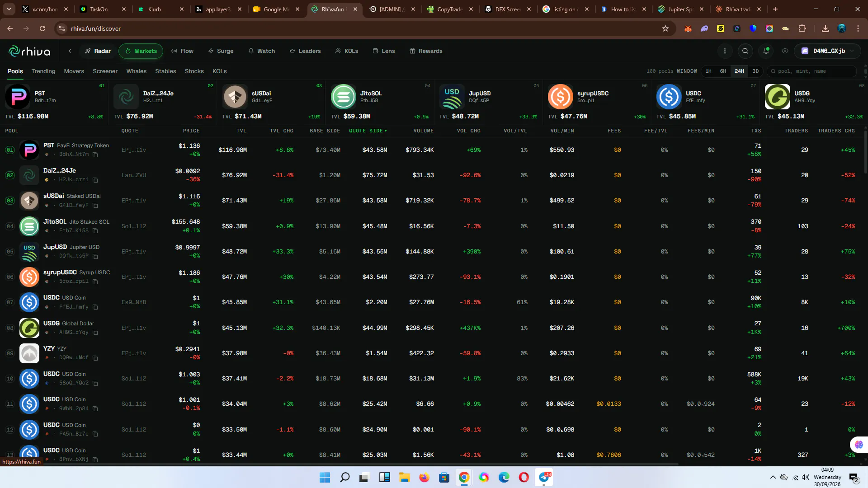
Task: Switch to the Radar nav item
Action: [x=98, y=51]
